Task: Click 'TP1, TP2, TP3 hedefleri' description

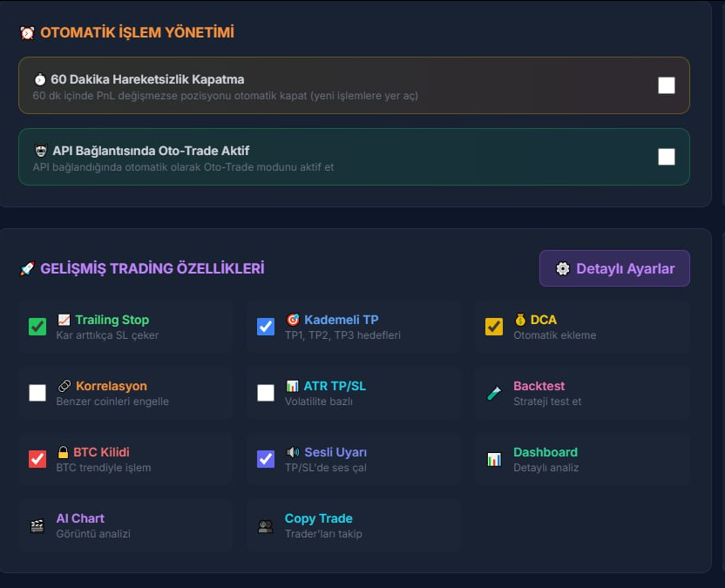Action: pos(342,335)
